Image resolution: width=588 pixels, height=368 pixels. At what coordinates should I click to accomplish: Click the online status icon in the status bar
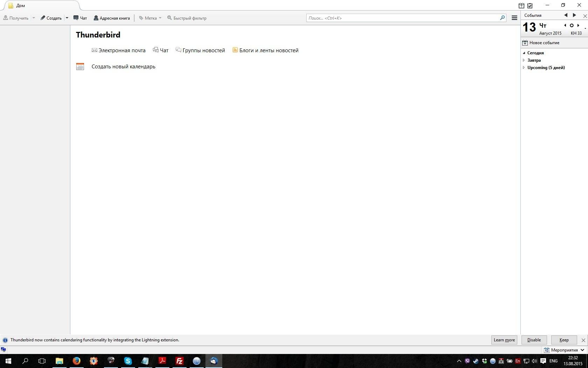3,350
